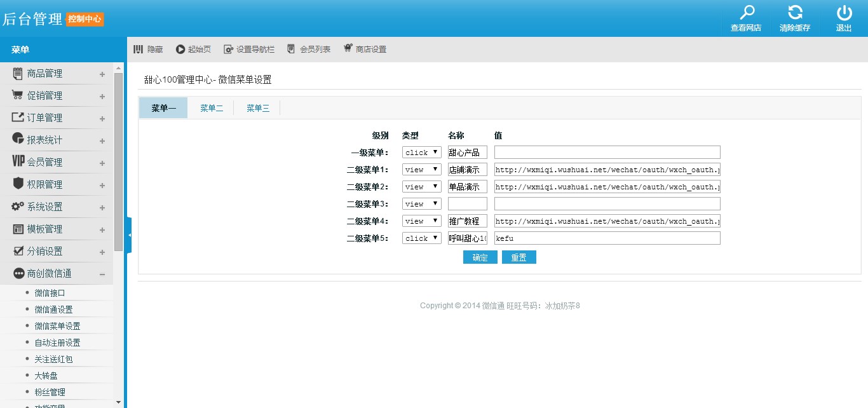Expand 系统设置 with its plus sign
This screenshot has width=868, height=408.
[102, 208]
